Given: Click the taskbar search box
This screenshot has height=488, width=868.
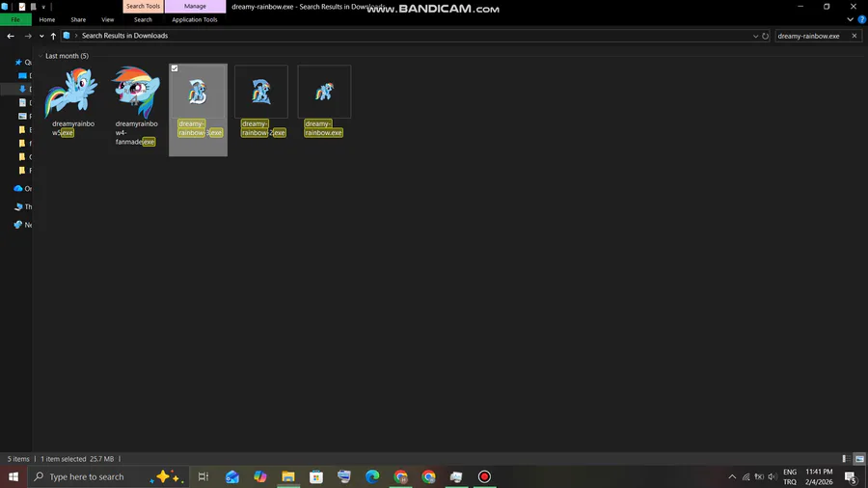Looking at the screenshot, I should point(108,476).
